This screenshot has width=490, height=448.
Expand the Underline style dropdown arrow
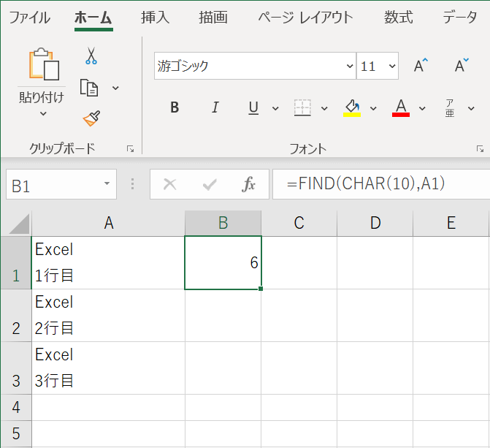[x=275, y=109]
